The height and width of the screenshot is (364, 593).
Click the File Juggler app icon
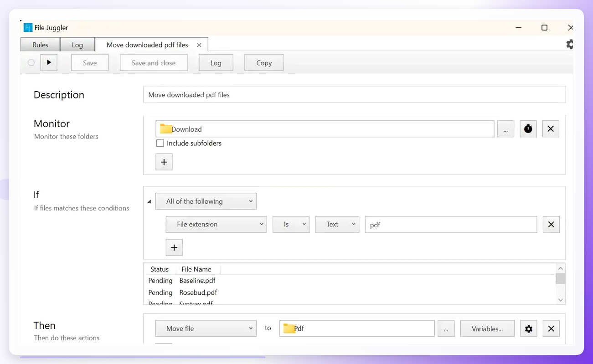28,27
